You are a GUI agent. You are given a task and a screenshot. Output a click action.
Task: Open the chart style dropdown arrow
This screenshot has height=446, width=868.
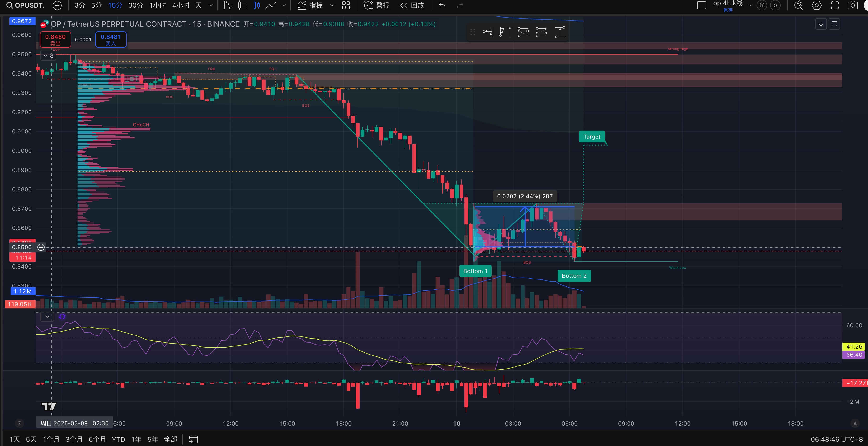[x=284, y=5]
